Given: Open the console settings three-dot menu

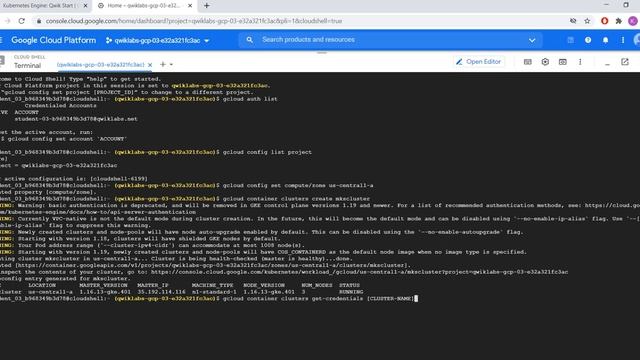Looking at the screenshot, I should pos(622,40).
